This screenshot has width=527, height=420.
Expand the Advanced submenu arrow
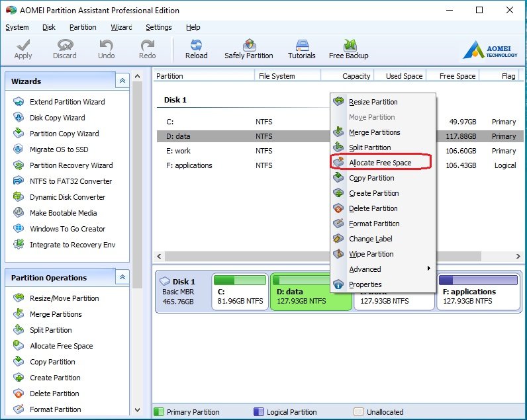pos(428,269)
